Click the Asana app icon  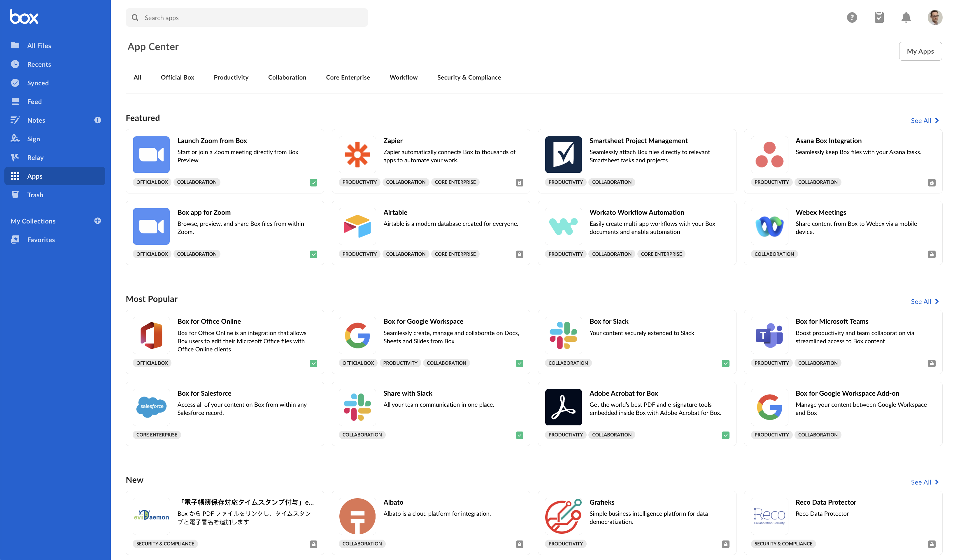tap(769, 154)
